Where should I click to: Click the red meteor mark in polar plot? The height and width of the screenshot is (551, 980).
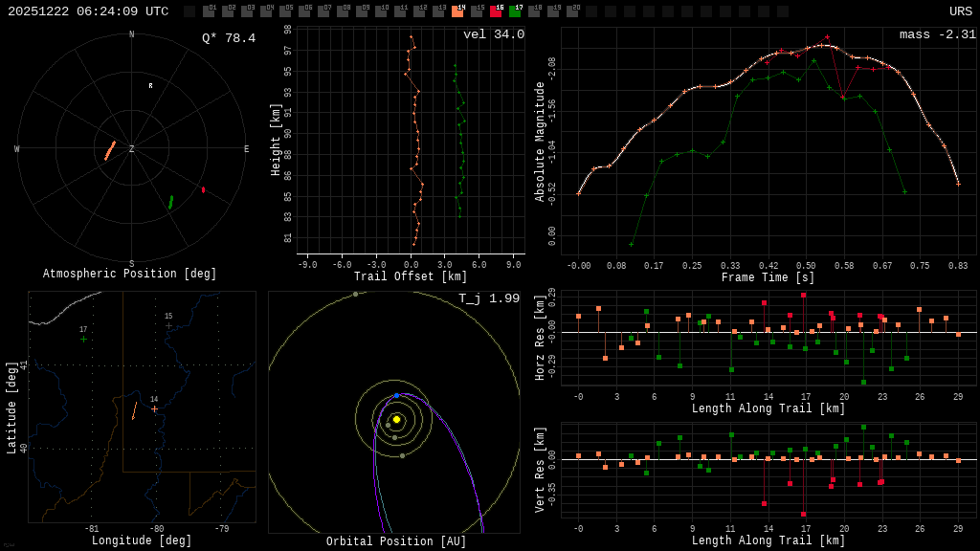(203, 189)
